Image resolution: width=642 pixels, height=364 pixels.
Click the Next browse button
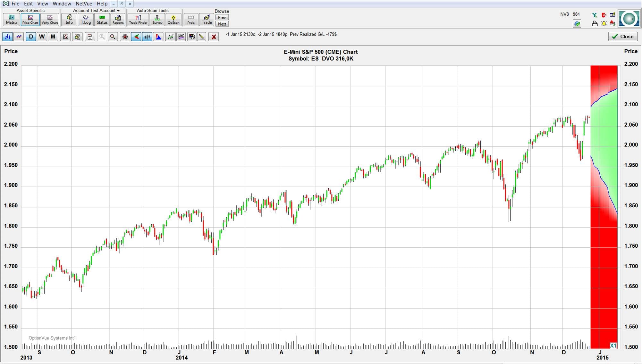(222, 24)
